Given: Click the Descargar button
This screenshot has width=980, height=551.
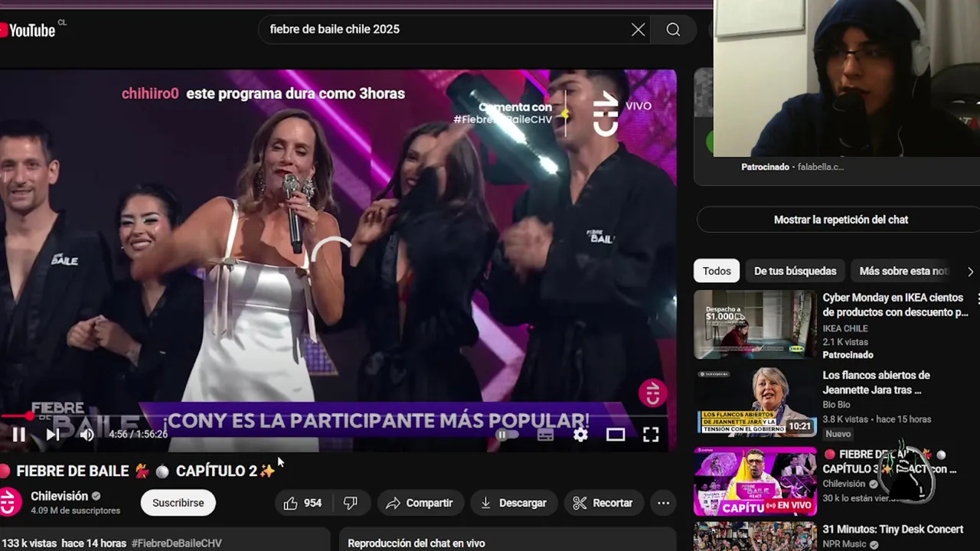Looking at the screenshot, I should coord(513,503).
